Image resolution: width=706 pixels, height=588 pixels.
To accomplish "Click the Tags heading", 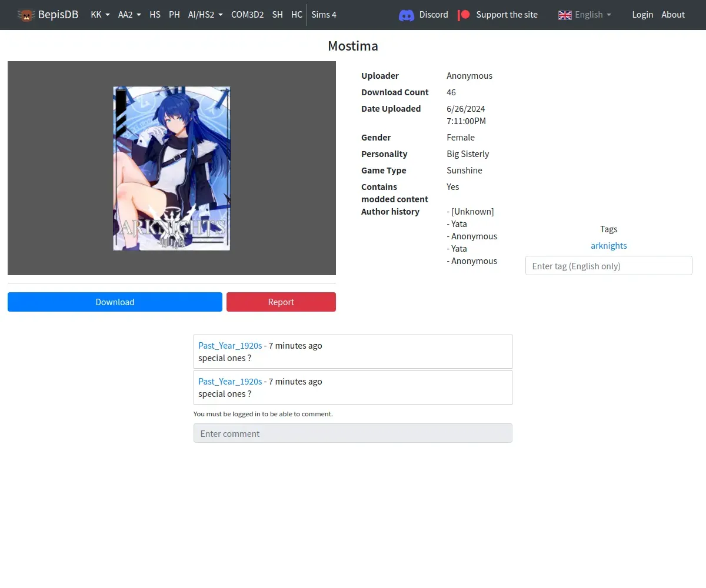I will (609, 229).
